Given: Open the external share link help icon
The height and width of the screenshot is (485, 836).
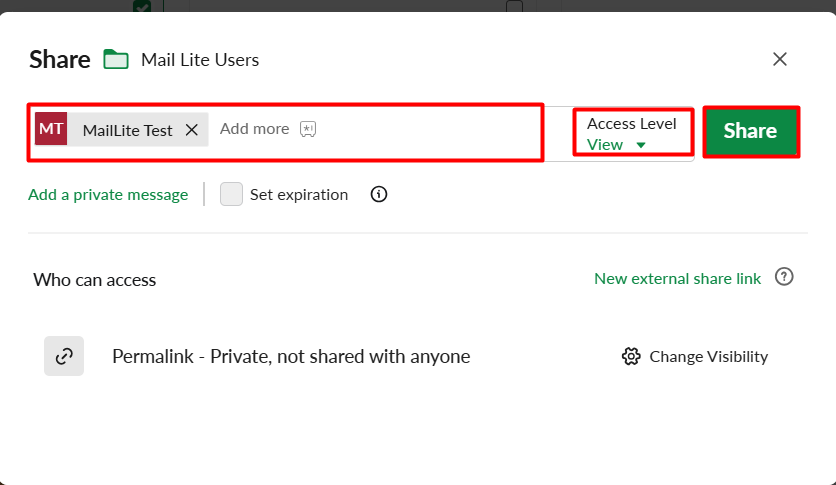Looking at the screenshot, I should [x=784, y=277].
